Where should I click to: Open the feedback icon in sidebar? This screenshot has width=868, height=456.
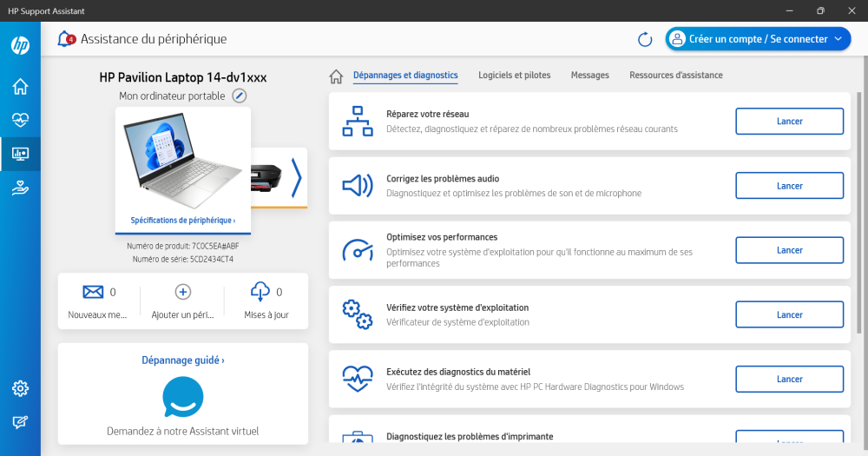pos(20,422)
